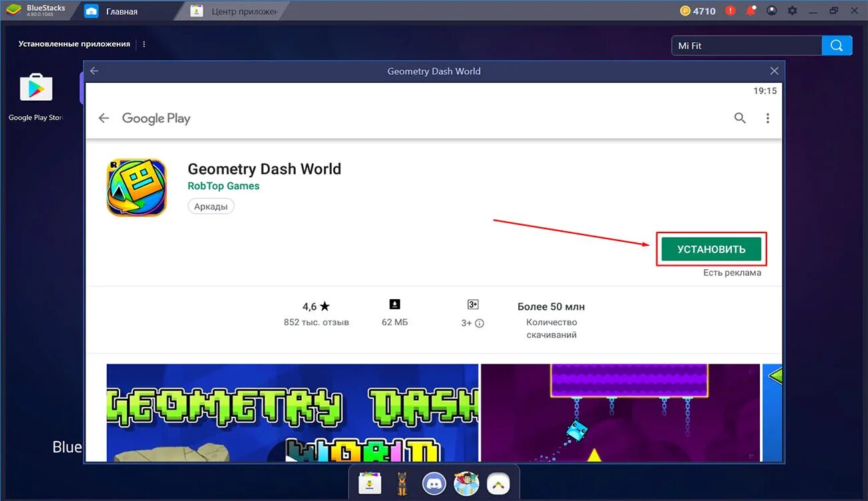Open the RobTop Games developer link
This screenshot has width=868, height=501.
pos(224,186)
